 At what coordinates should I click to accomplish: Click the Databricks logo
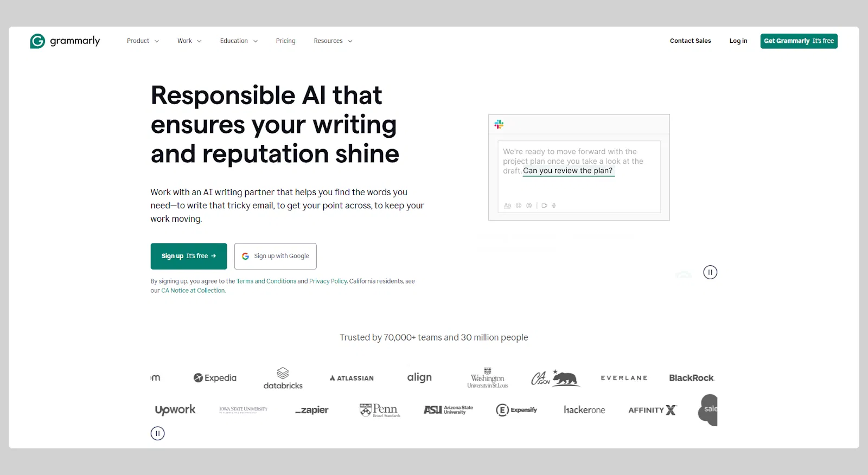click(283, 378)
